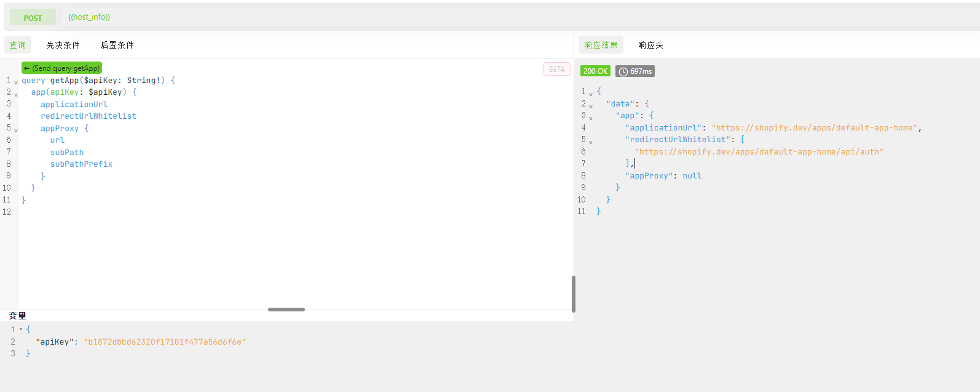Collapse the query getApp block on line 1
The image size is (980, 392).
16,82
